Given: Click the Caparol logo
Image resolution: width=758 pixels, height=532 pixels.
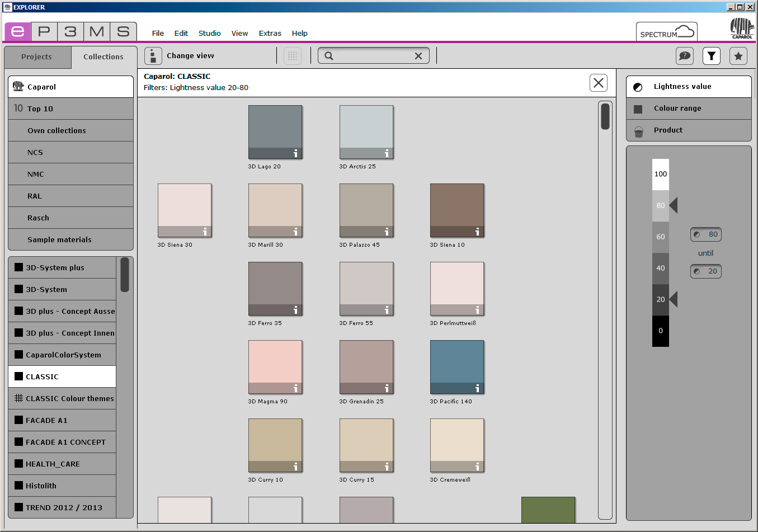Looking at the screenshot, I should pos(742,28).
